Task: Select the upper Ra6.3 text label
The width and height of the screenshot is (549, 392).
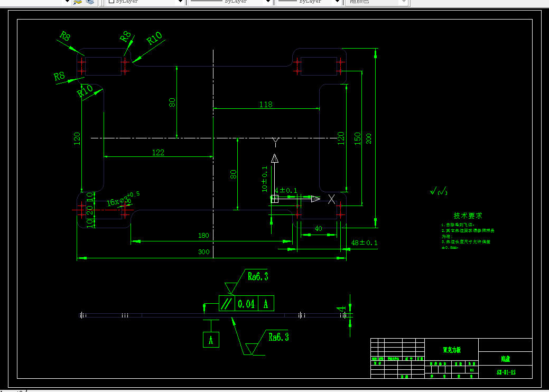Action: pos(258,276)
